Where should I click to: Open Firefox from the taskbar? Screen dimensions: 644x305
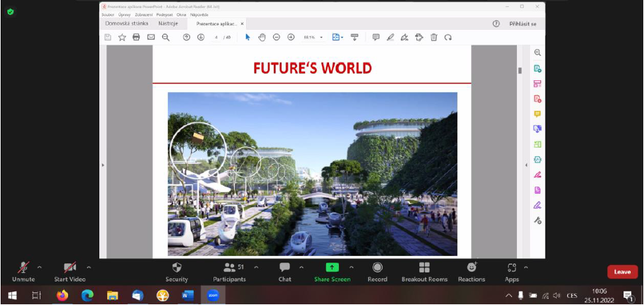(62, 295)
